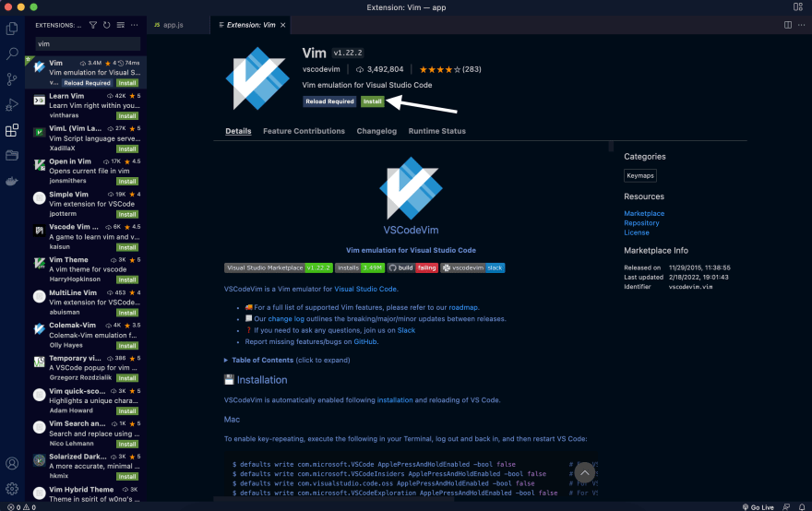
Task: Open the Run and Debug view
Action: (x=12, y=104)
